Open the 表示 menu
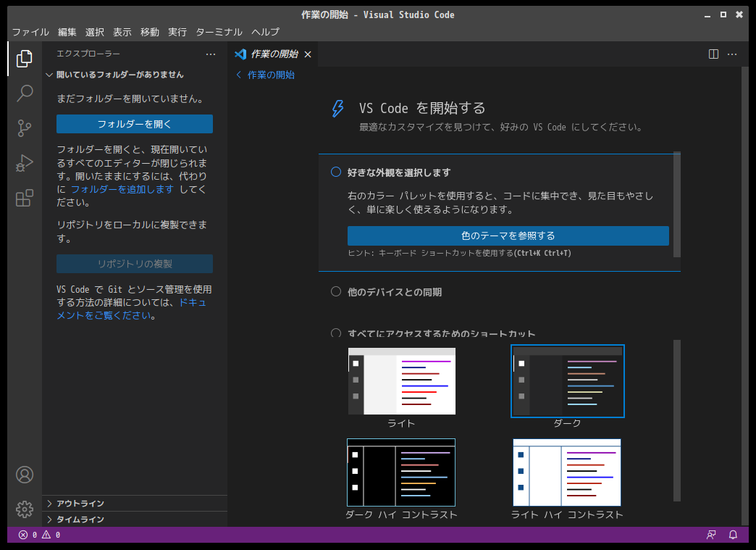Screen dimensions: 756x550 click(x=122, y=32)
